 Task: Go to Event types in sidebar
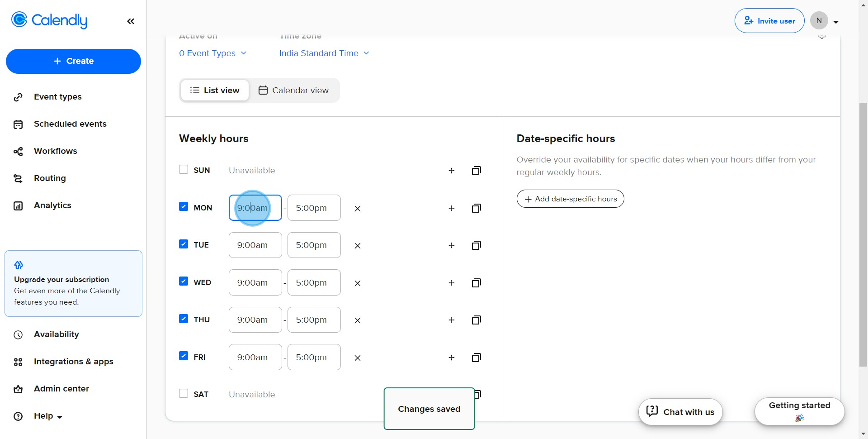(58, 97)
